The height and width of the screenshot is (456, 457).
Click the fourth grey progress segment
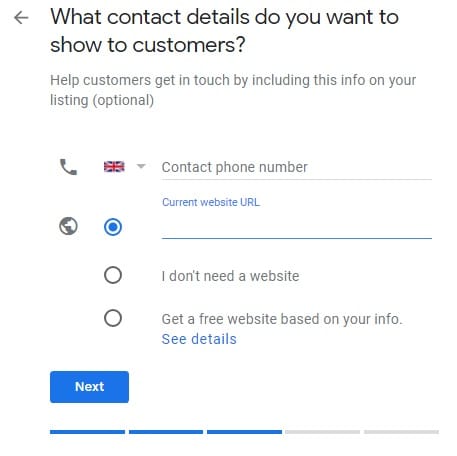pyautogui.click(x=322, y=432)
